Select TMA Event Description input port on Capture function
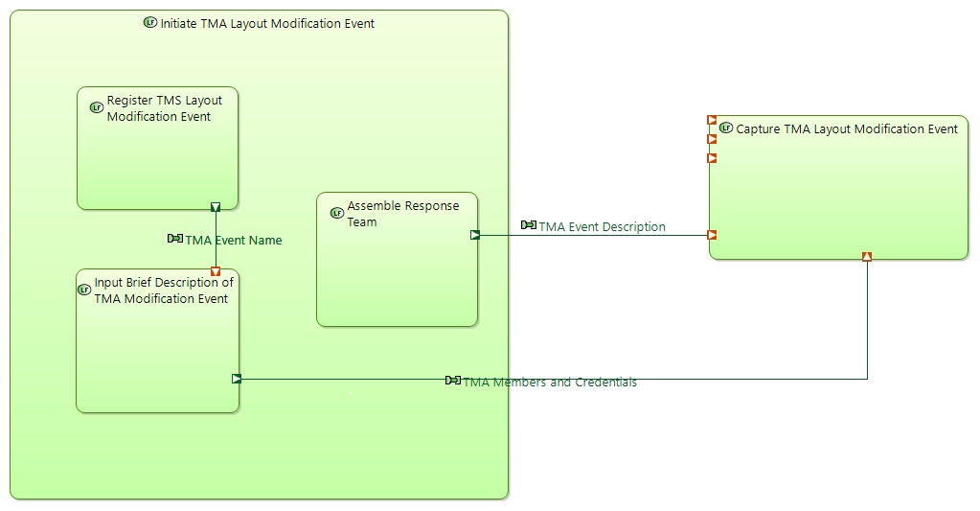This screenshot has width=980, height=511. coord(712,235)
